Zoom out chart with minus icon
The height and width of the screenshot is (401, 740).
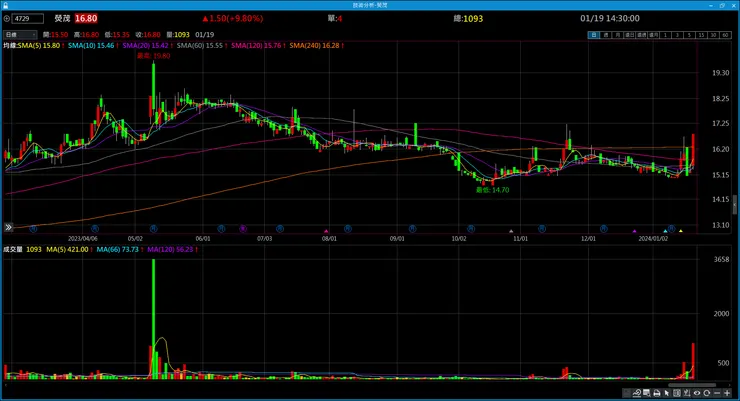pyautogui.click(x=717, y=393)
